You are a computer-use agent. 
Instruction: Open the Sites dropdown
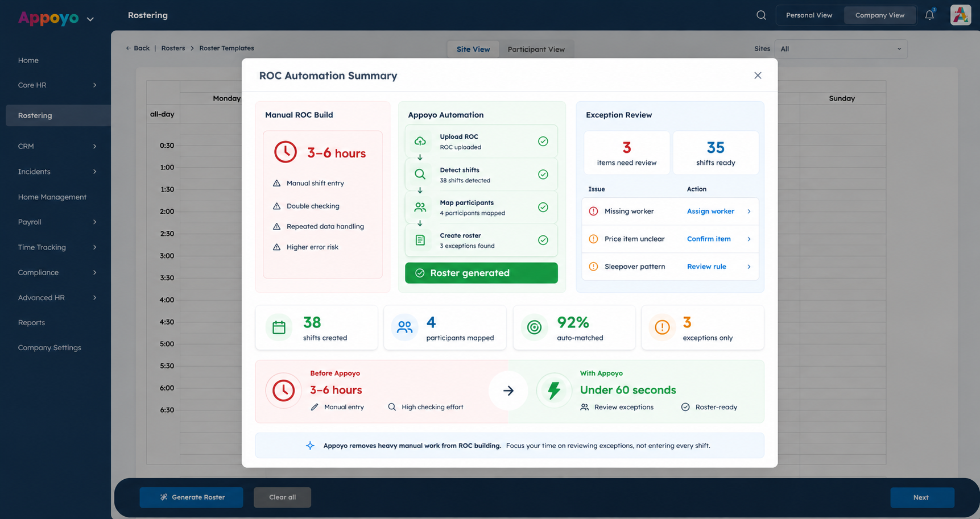point(841,49)
